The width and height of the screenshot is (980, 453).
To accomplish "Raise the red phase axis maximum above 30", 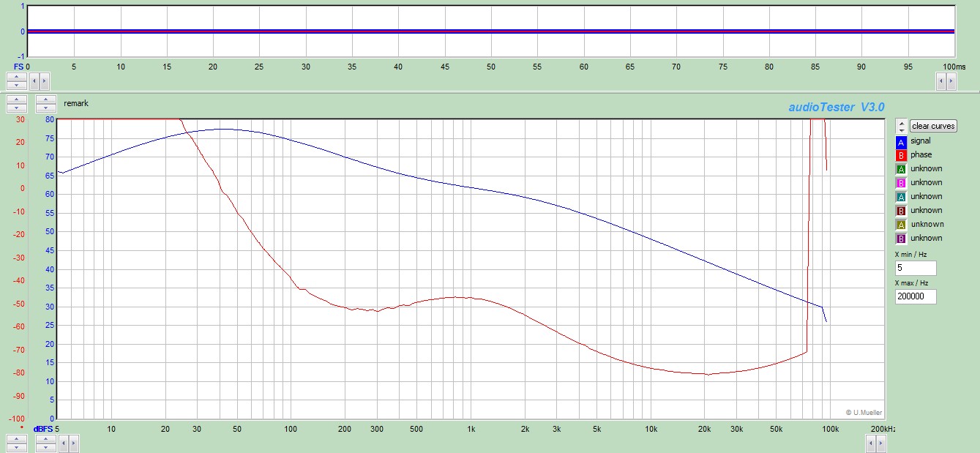I will [x=16, y=100].
